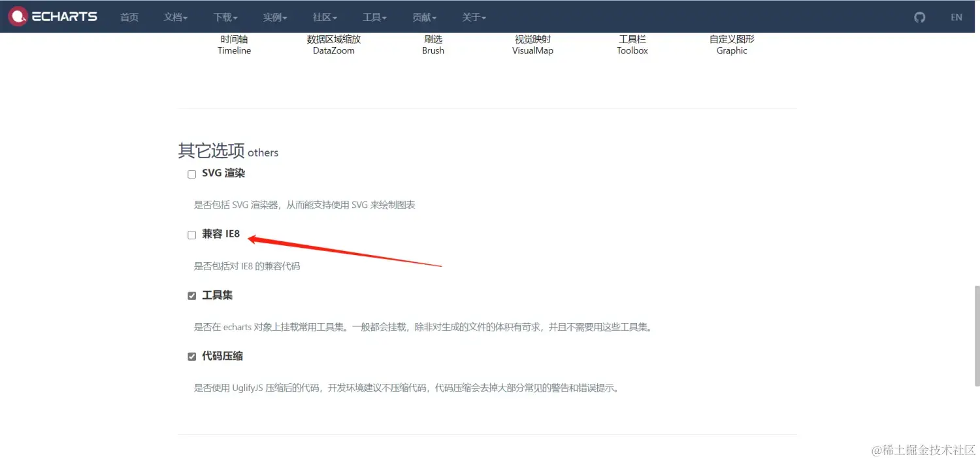This screenshot has width=980, height=461.
Task: Switch language with the EN link
Action: [956, 18]
